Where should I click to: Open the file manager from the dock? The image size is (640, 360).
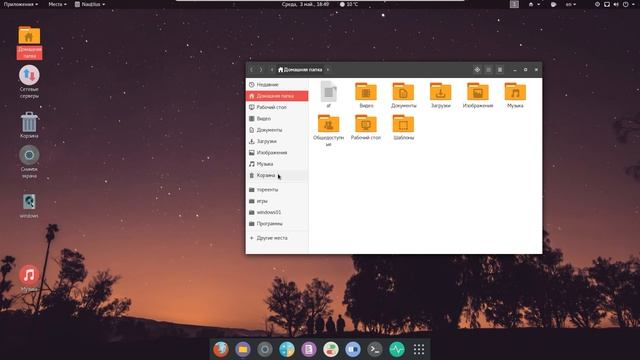(243, 349)
